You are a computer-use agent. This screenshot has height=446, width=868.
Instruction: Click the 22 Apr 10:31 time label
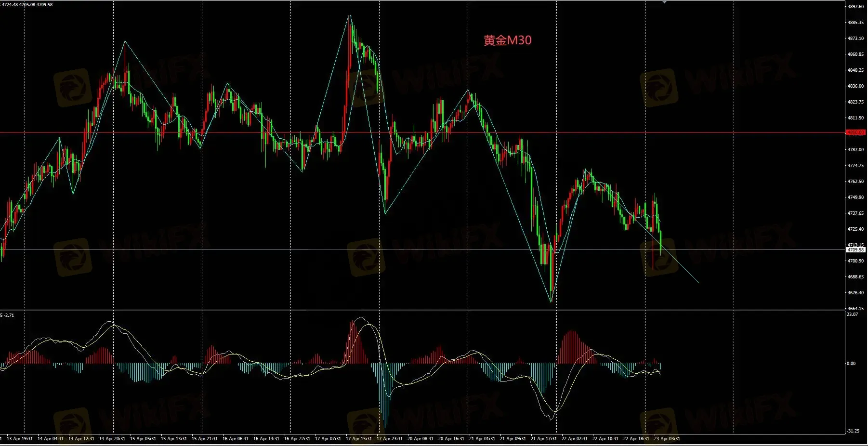tap(605, 439)
